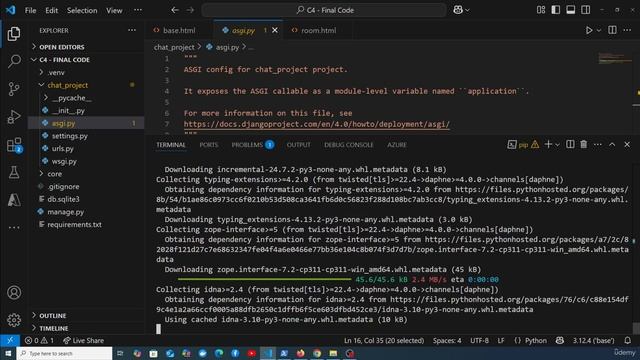Click the remote window indicator
This screenshot has width=640, height=360.
10,340
